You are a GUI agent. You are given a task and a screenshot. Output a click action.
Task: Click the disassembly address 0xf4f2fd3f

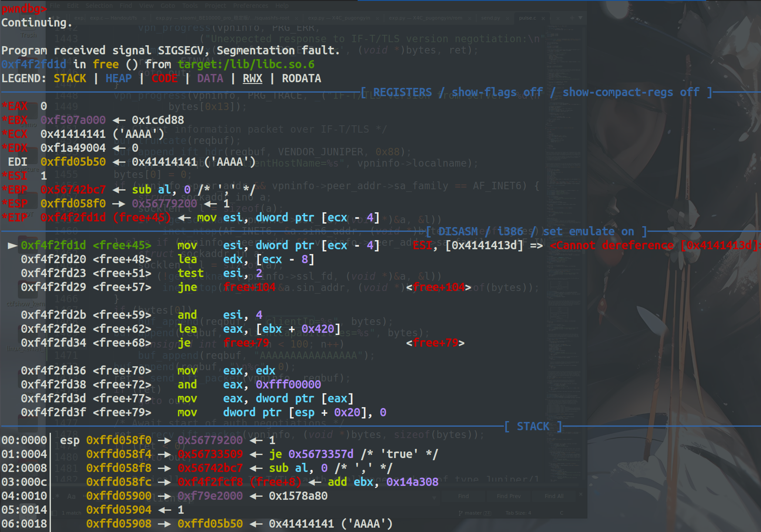click(x=54, y=412)
